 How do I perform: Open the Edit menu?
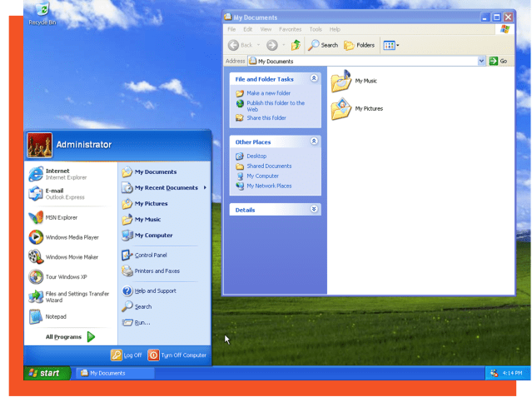(x=247, y=29)
